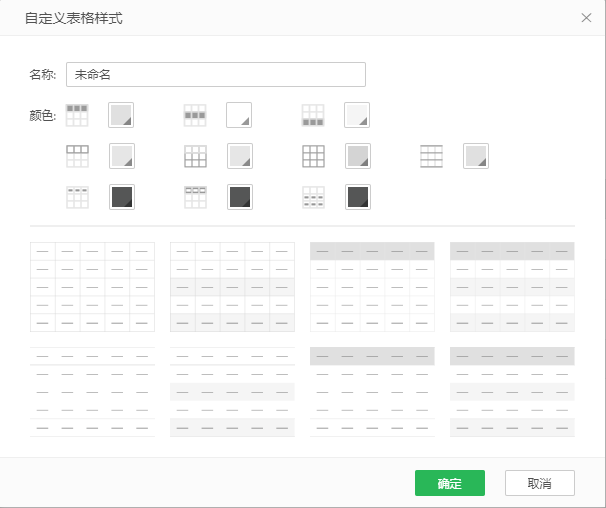Click the bottom row fill icon
The height and width of the screenshot is (508, 606).
tap(313, 115)
